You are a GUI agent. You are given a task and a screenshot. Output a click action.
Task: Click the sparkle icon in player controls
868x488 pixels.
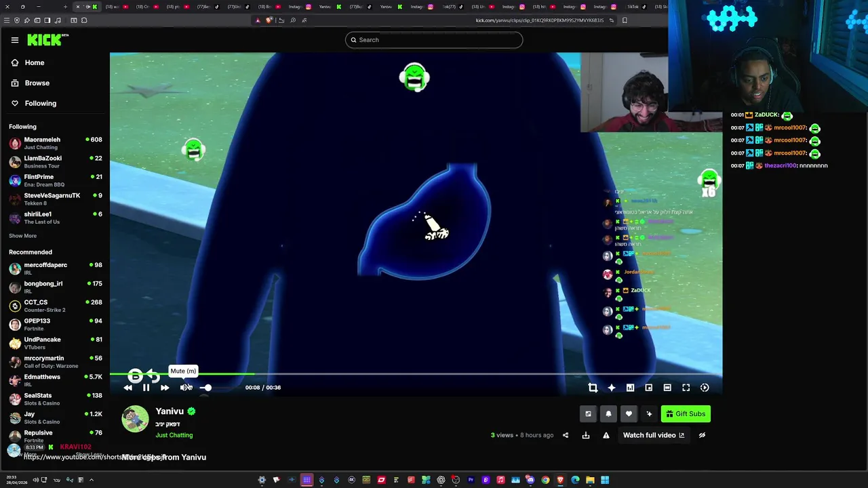pyautogui.click(x=612, y=388)
